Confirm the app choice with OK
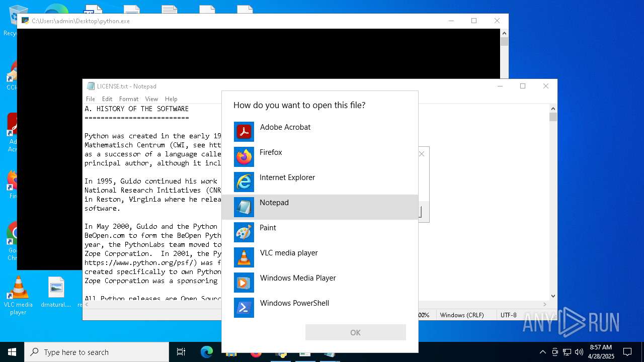Viewport: 644px width, 362px height. click(x=356, y=332)
